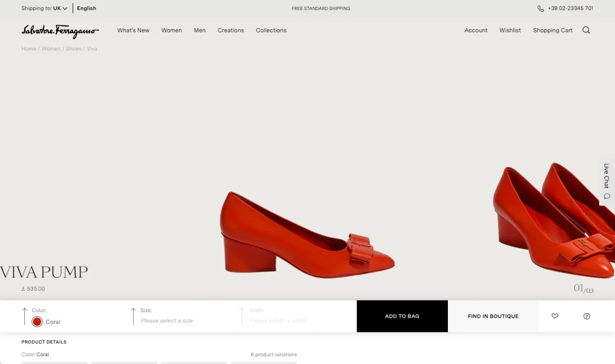
Task: Open the Women menu
Action: pos(171,30)
